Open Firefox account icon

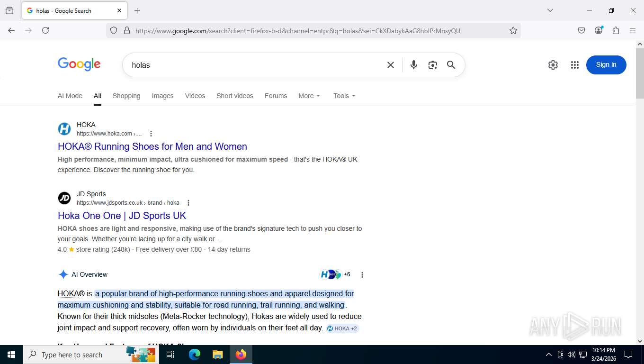click(599, 30)
